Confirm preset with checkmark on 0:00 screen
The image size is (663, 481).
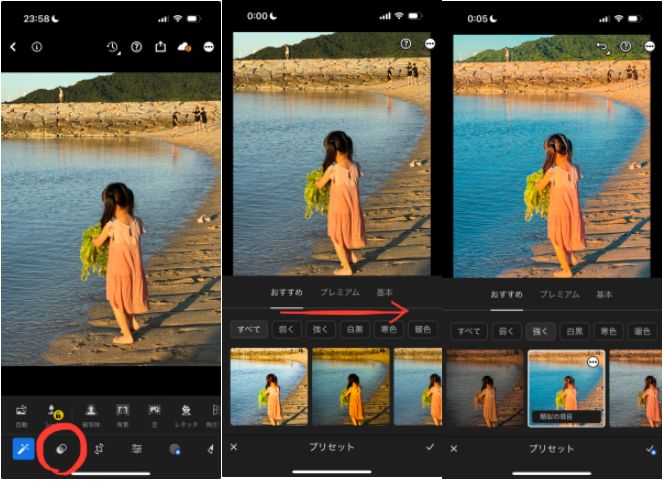tap(430, 447)
